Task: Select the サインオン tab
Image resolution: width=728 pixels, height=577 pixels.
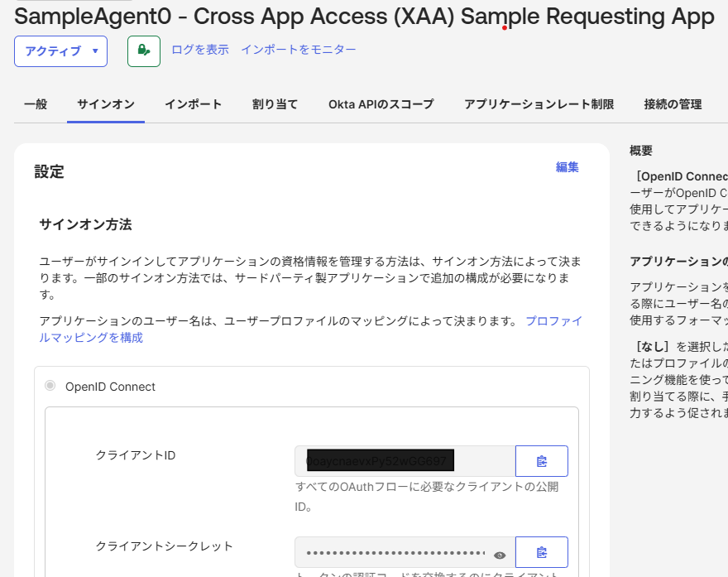Action: pyautogui.click(x=106, y=104)
